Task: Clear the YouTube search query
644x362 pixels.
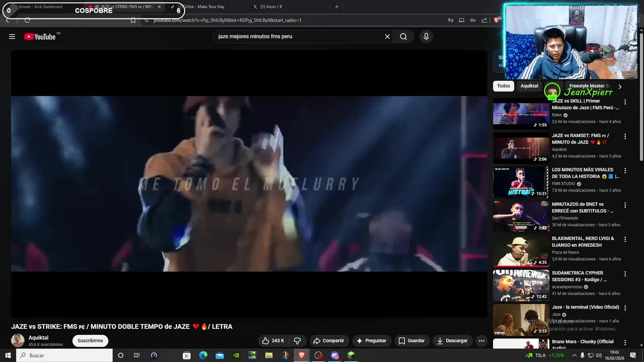Action: 387,36
